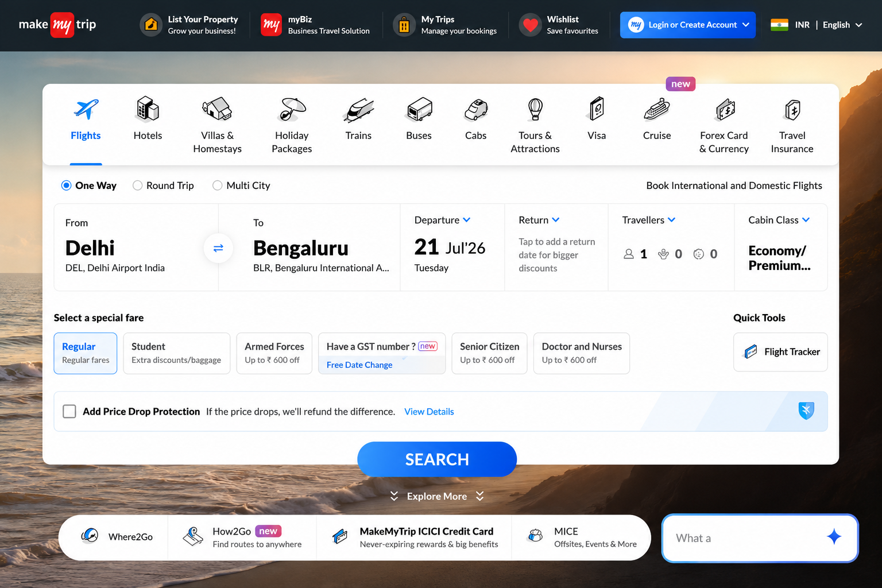882x588 pixels.
Task: Open the English language dropdown arrow
Action: tap(859, 25)
